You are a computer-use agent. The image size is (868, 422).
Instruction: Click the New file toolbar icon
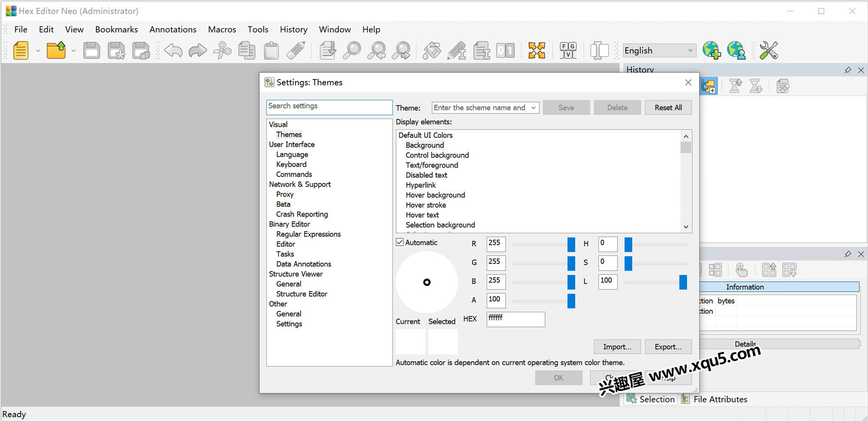click(20, 51)
